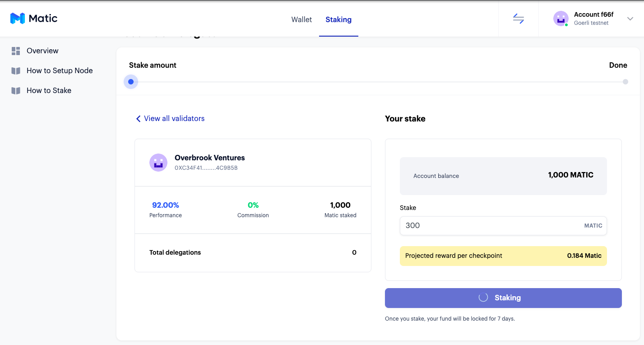Click the Done step marker
The width and height of the screenshot is (644, 345).
click(625, 82)
